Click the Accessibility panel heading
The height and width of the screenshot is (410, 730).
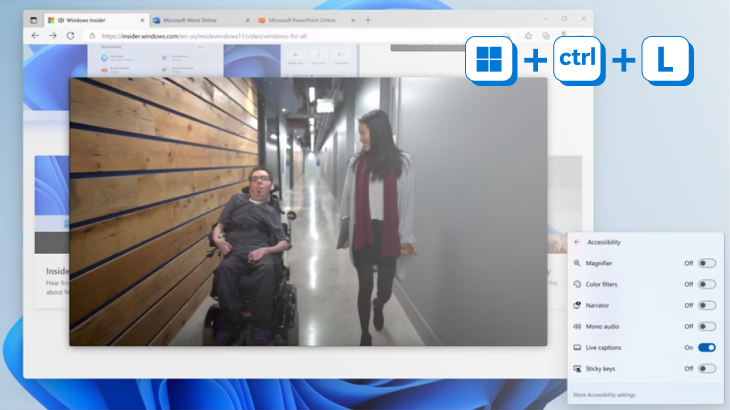[604, 242]
